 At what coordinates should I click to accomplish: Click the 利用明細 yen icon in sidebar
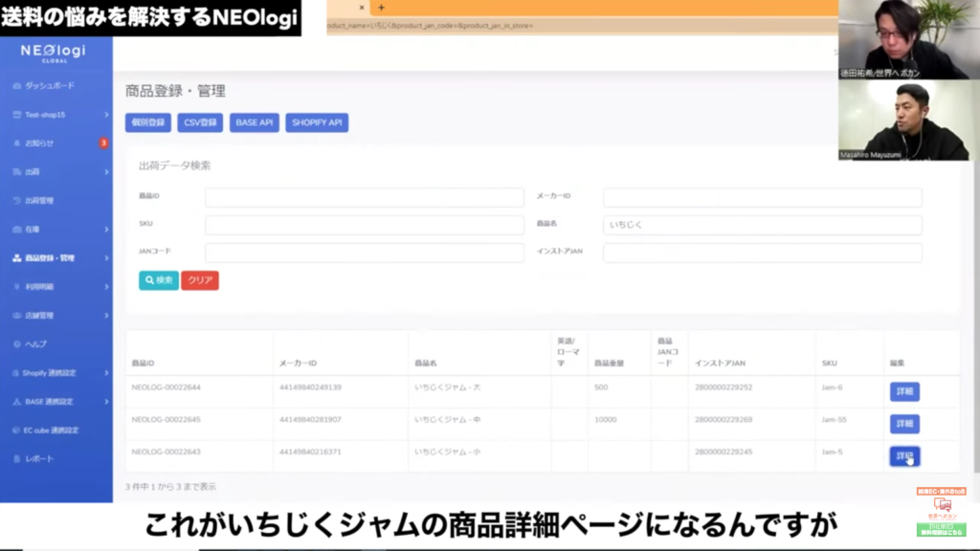(17, 287)
